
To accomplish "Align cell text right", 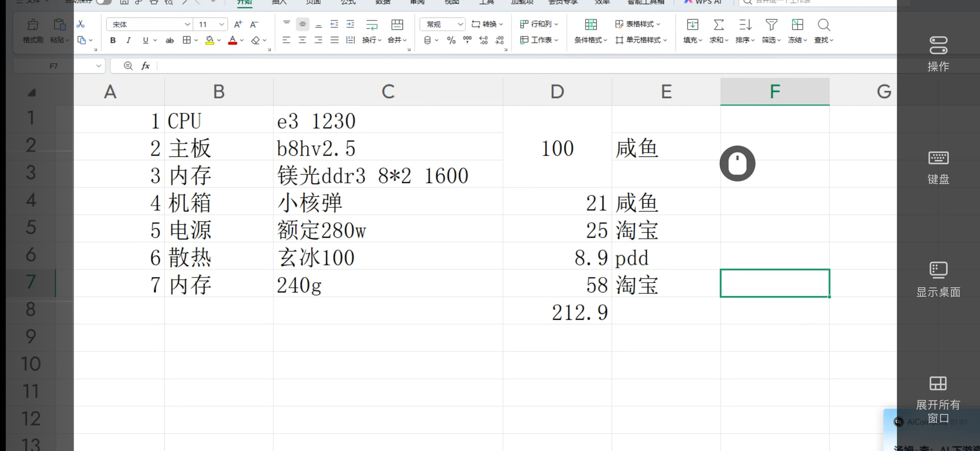I will coord(318,40).
